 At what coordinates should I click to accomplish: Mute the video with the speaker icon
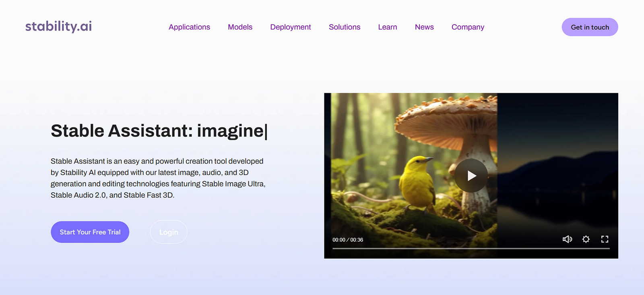tap(567, 239)
